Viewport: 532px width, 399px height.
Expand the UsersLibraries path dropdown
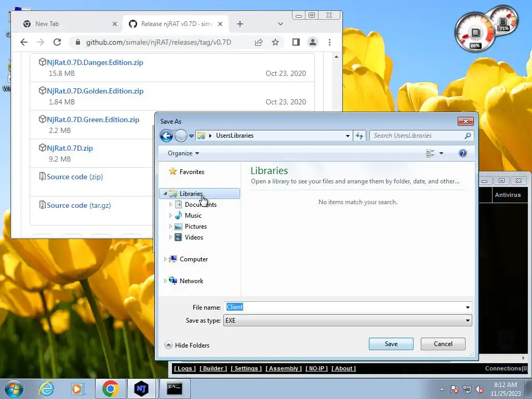pyautogui.click(x=348, y=136)
